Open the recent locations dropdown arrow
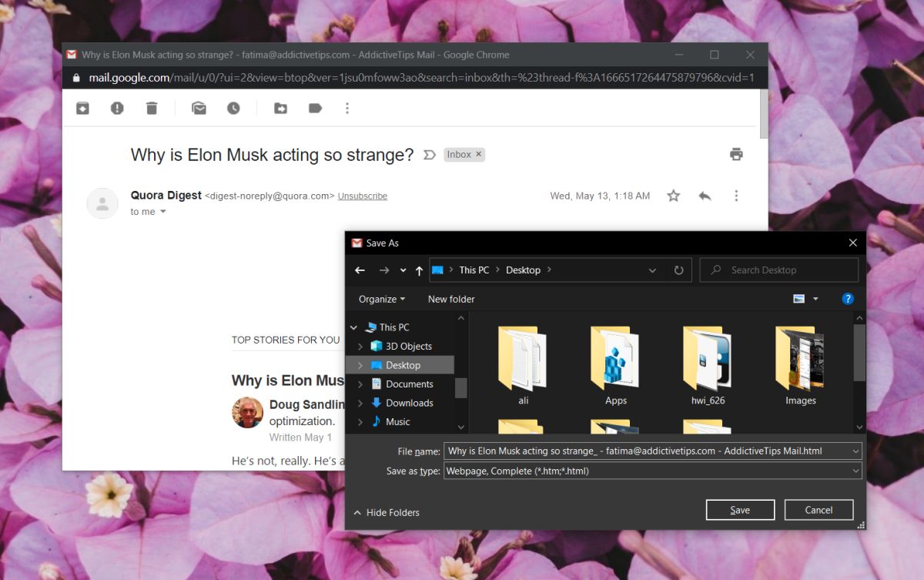The height and width of the screenshot is (580, 924). 403,270
